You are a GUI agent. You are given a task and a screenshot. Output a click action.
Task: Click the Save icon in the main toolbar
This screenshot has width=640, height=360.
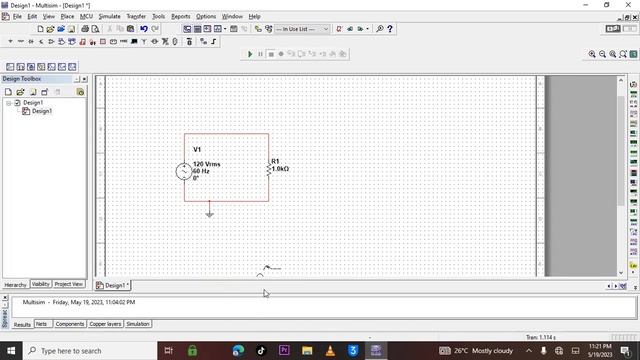click(71, 29)
